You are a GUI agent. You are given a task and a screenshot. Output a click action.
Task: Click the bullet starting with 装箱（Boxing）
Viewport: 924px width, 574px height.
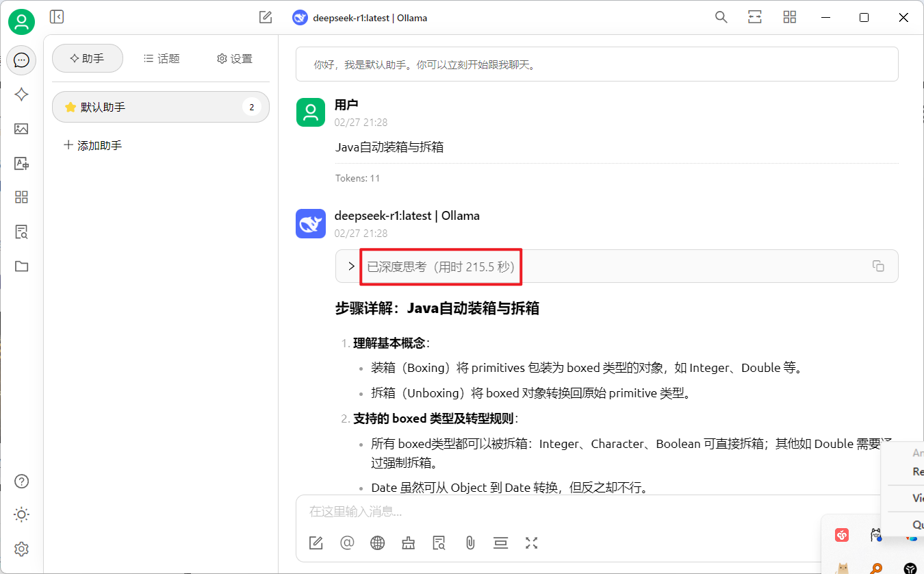(x=587, y=368)
